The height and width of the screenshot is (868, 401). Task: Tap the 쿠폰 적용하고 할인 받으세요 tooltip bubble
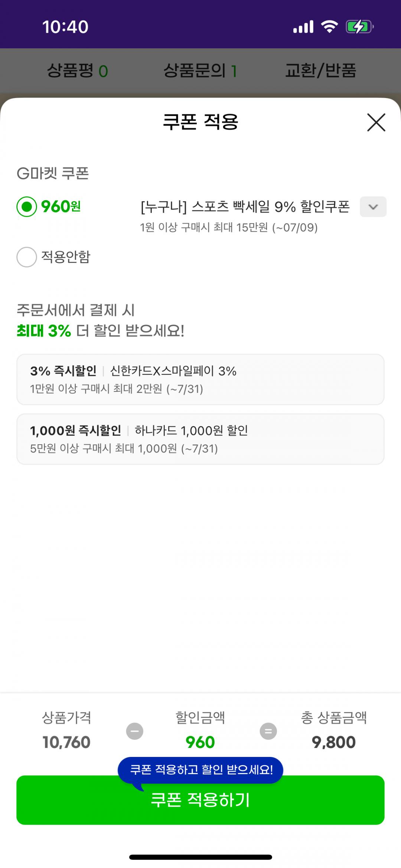coord(200,770)
